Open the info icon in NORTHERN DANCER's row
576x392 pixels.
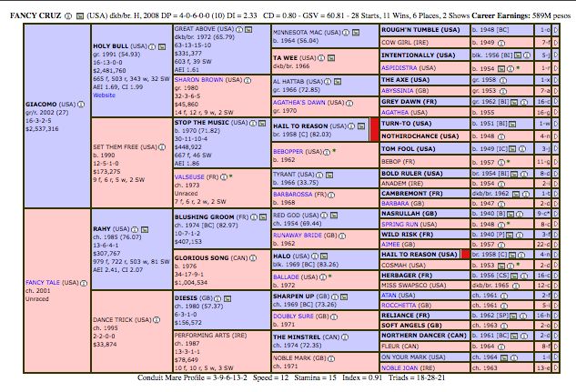pyautogui.click(x=524, y=336)
